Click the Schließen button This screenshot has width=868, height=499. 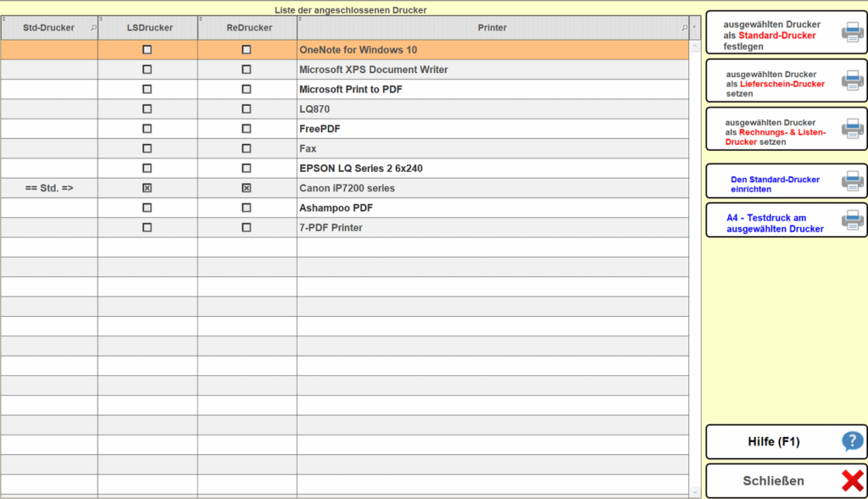[786, 480]
